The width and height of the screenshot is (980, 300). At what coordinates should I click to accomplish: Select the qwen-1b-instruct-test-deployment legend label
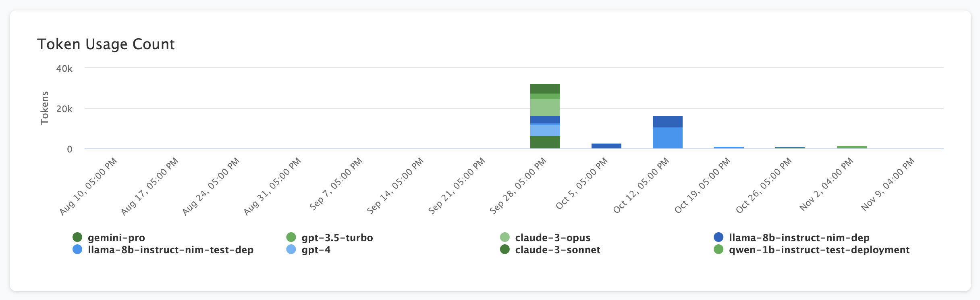coord(819,250)
